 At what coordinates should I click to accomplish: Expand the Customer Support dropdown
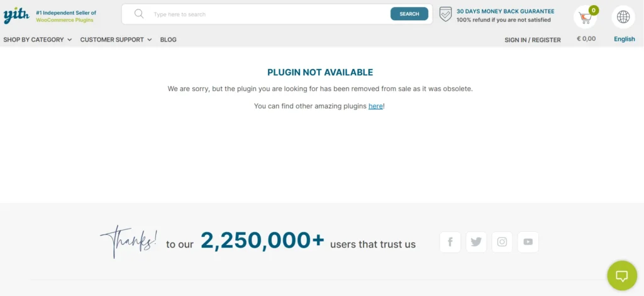(x=116, y=40)
